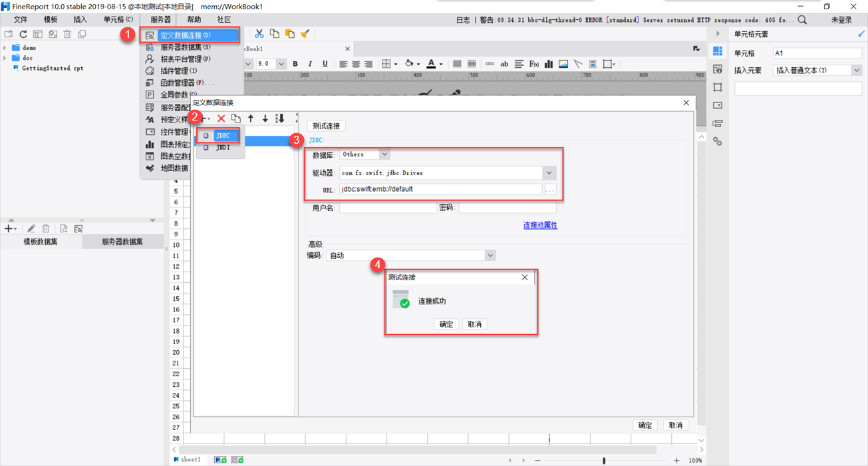This screenshot has width=868, height=466.
Task: Click the cell element grid icon in the right sidebar
Action: (x=718, y=51)
